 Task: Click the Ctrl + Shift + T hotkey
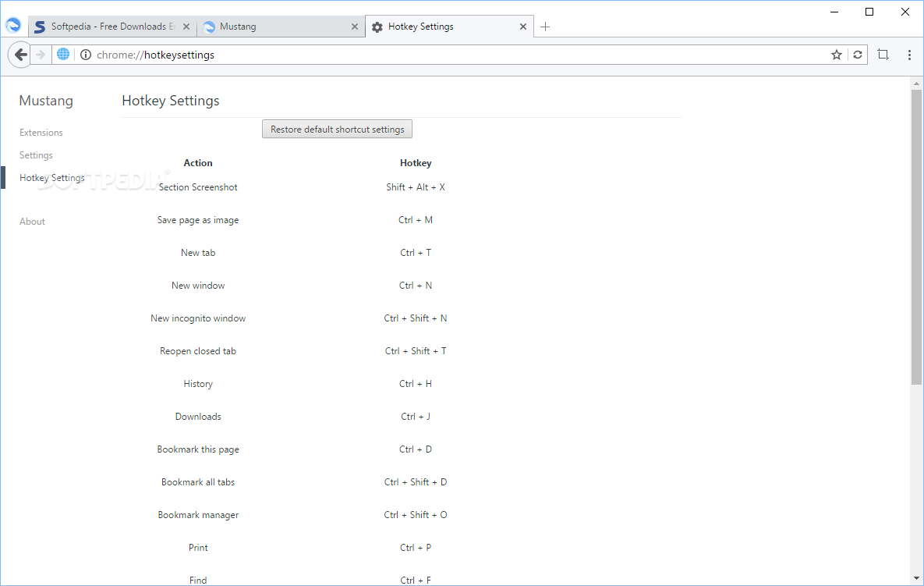tap(416, 351)
